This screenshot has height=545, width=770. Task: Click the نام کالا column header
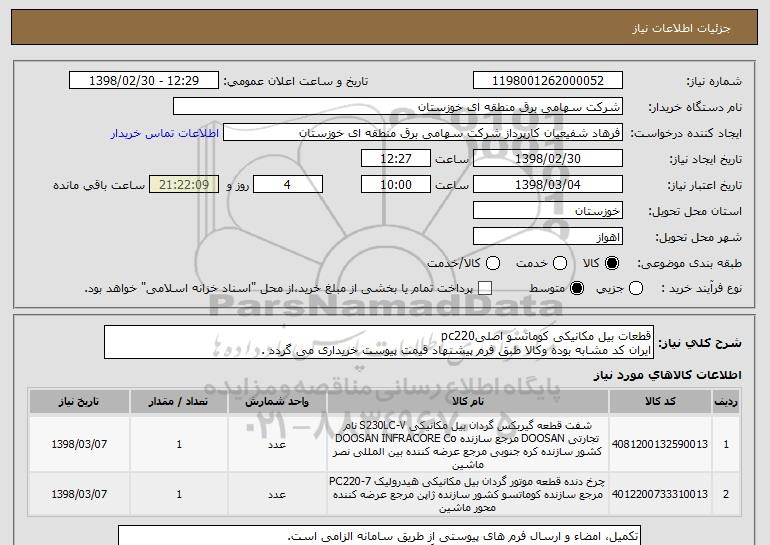pyautogui.click(x=468, y=402)
